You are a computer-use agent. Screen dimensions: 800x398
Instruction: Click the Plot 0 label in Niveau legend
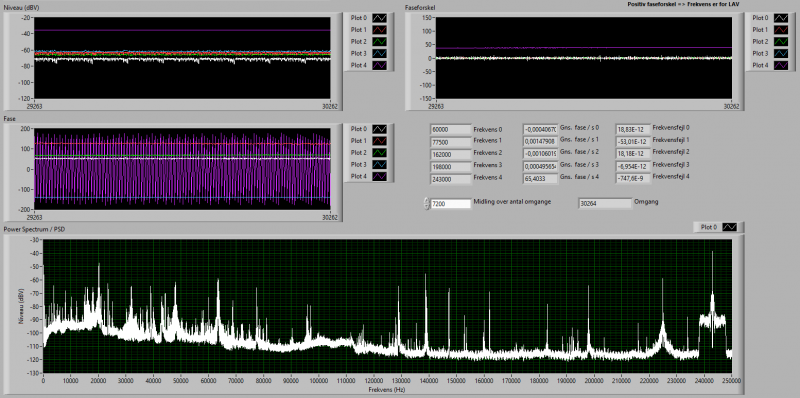(359, 18)
